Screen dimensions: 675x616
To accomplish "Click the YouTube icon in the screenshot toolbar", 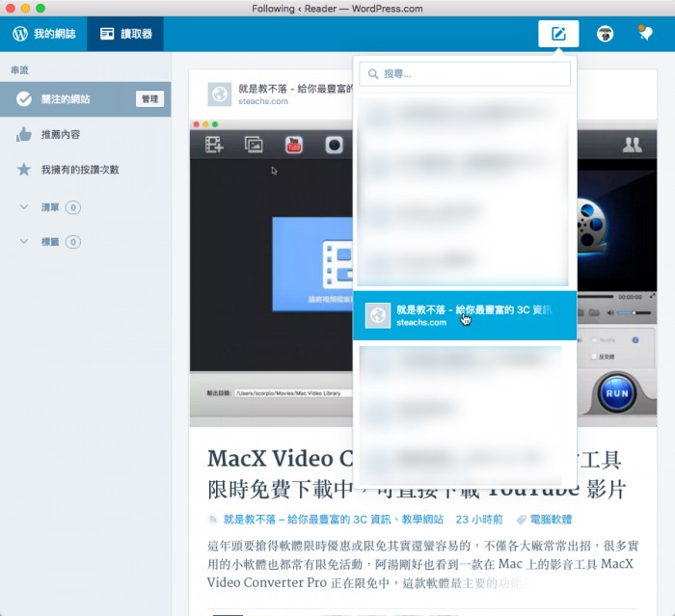I will [293, 145].
